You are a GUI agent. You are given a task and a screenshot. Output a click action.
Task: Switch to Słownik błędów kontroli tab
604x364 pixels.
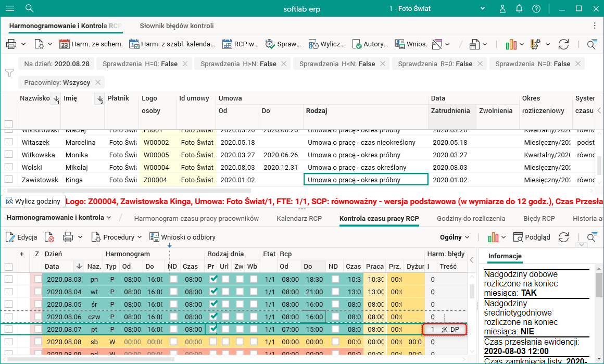(177, 26)
